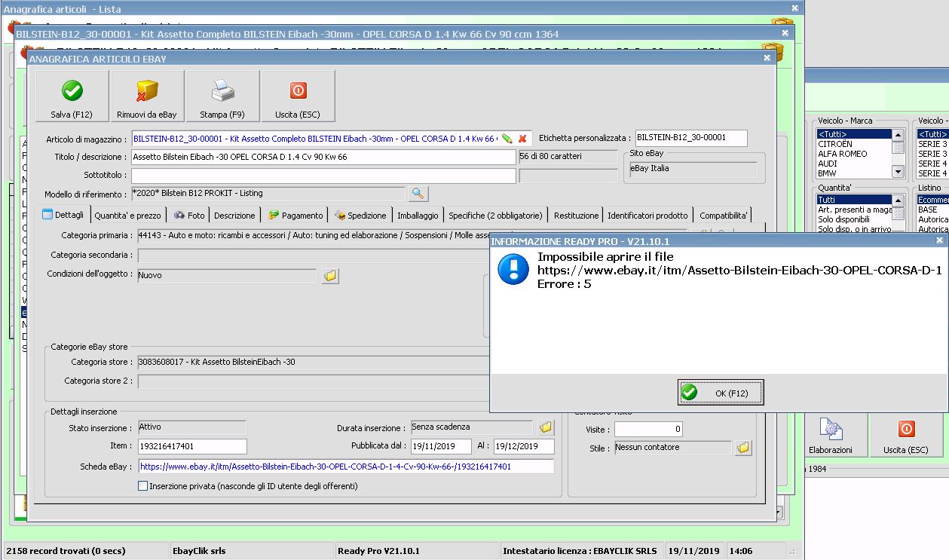Open the Stile contatore folder picker
949x560 pixels.
click(743, 448)
